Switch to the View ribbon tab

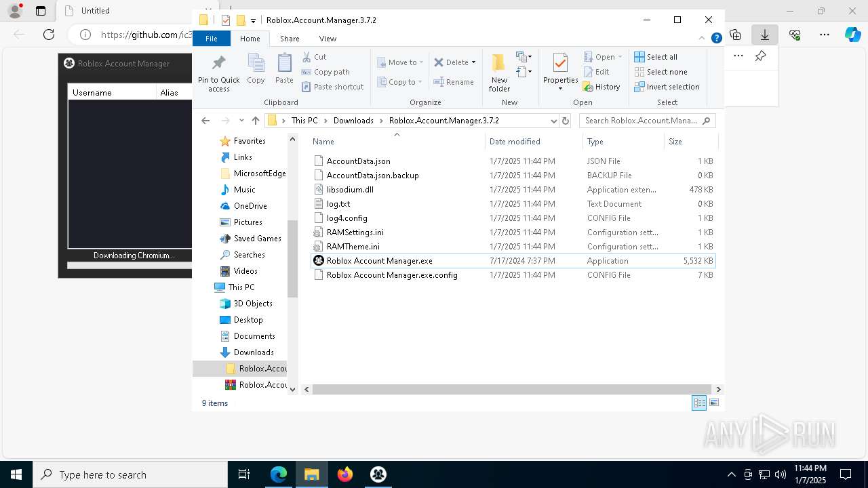point(328,39)
